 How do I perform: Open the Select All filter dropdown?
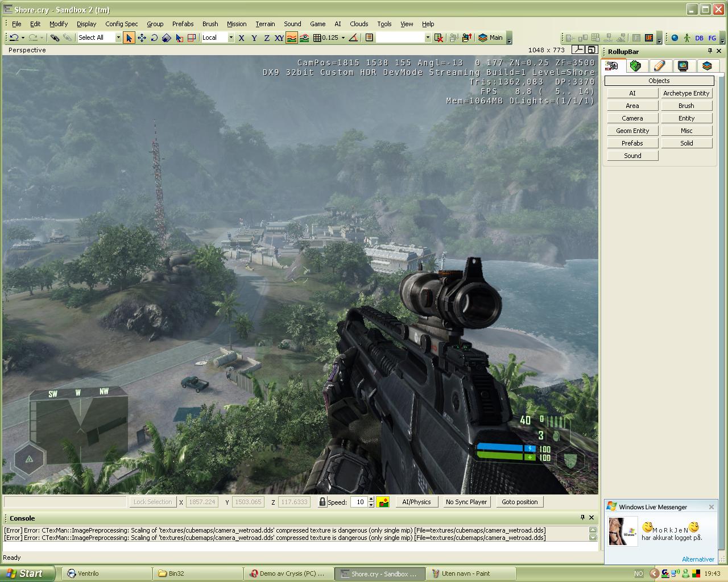coord(118,38)
